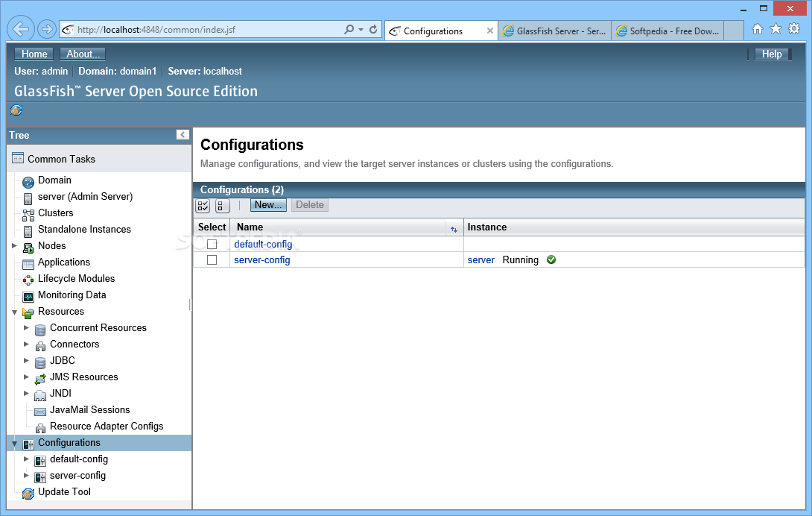Expand the default-config tree node
The height and width of the screenshot is (516, 812).
(x=26, y=459)
